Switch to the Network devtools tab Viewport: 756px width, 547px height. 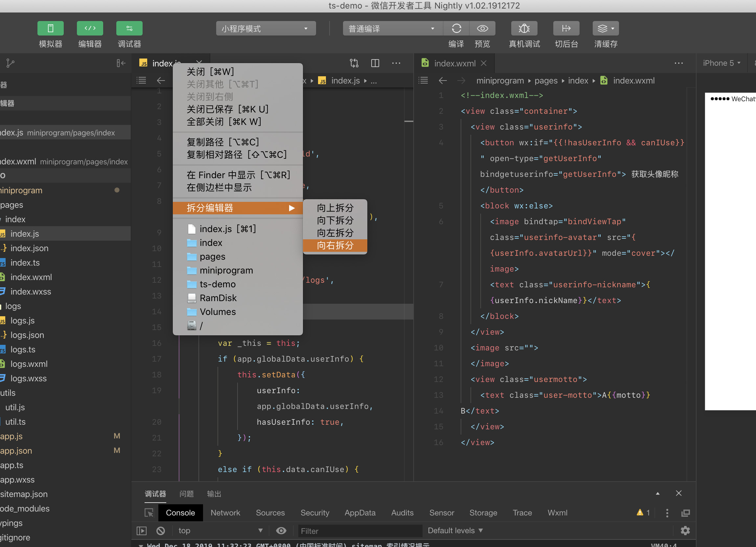(x=225, y=512)
